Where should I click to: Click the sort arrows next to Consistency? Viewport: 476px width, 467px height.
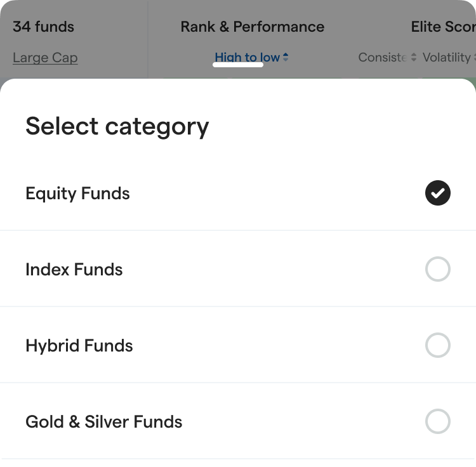pos(414,58)
